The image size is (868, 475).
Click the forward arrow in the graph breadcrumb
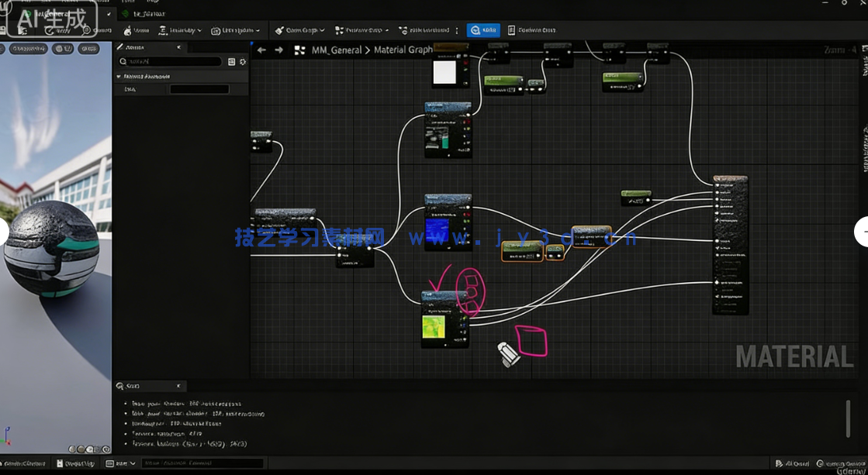(279, 50)
